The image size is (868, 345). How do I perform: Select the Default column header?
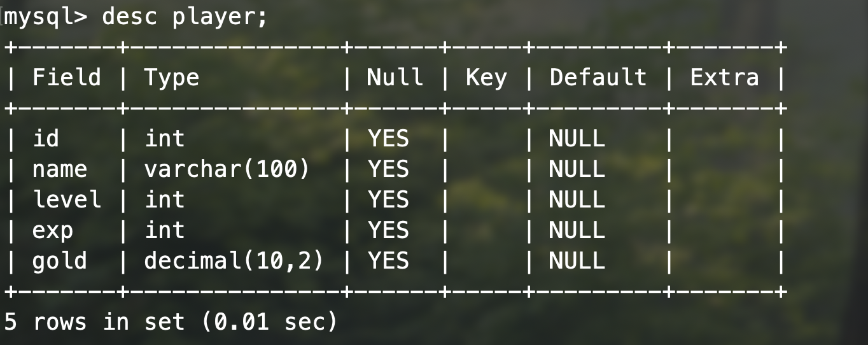point(598,78)
